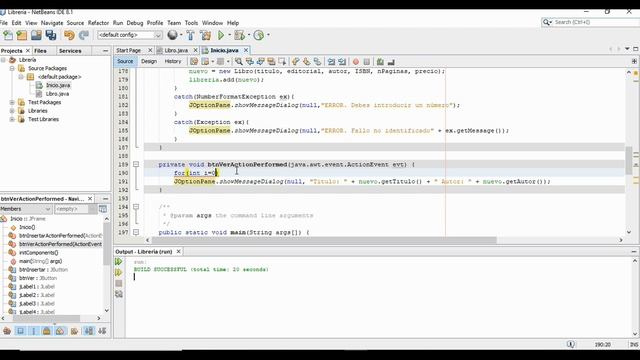The height and width of the screenshot is (360, 640).
Task: Click the Redo arrow icon
Action: coord(84,36)
